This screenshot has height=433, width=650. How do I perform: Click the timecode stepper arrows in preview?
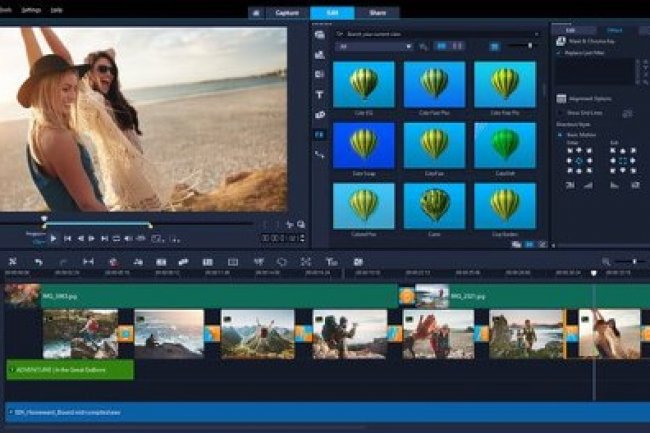[302, 238]
